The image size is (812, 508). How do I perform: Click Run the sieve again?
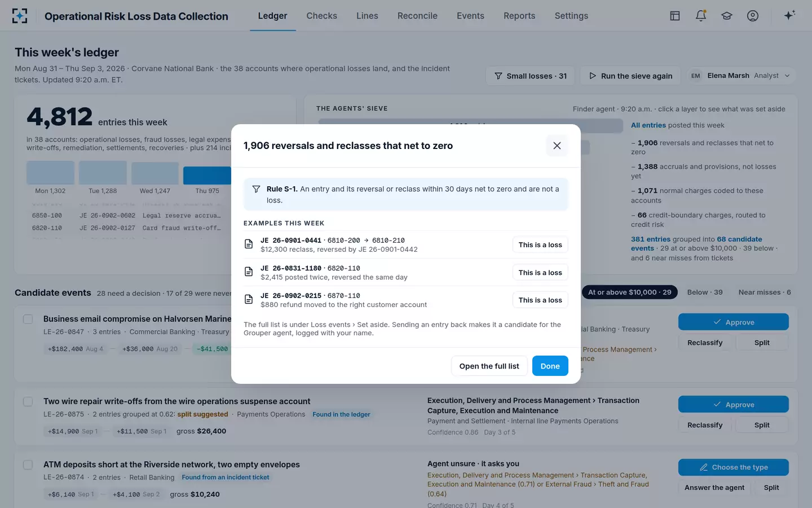pos(631,76)
